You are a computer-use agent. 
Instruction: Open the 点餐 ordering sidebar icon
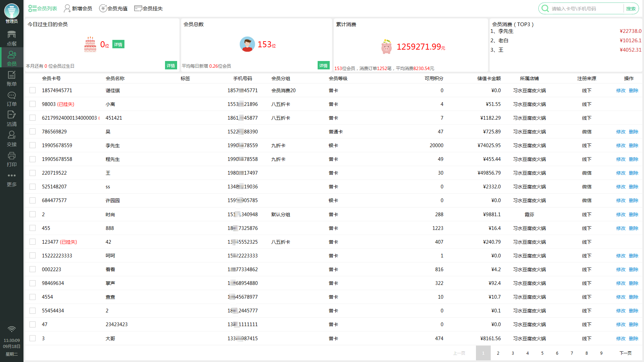coord(11,38)
